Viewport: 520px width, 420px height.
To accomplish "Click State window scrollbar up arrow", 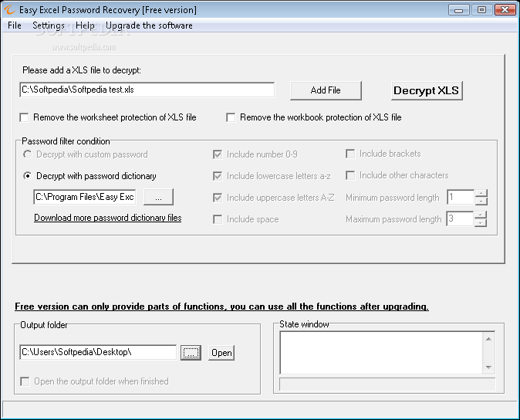I will [488, 339].
